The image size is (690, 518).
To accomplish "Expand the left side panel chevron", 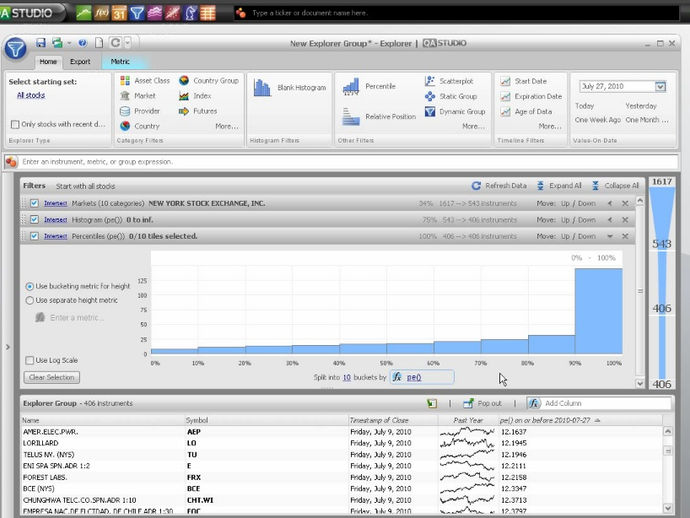I will (x=7, y=347).
